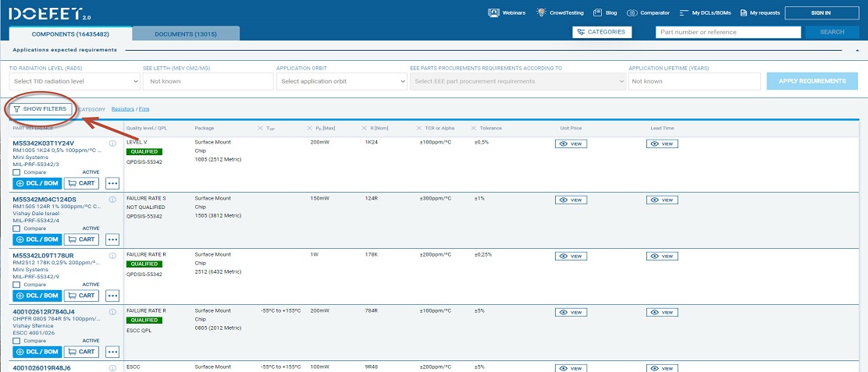The height and width of the screenshot is (372, 868).
Task: Remove the Top column
Action: tap(260, 128)
